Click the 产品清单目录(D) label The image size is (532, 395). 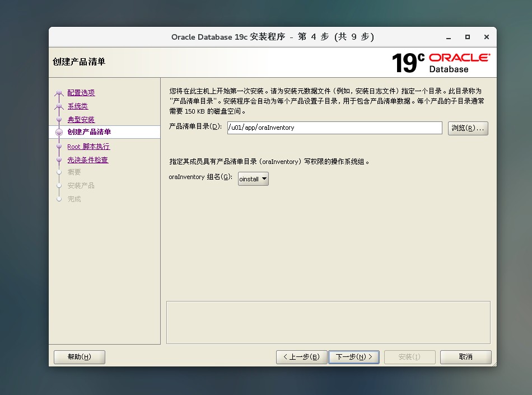pyautogui.click(x=195, y=126)
